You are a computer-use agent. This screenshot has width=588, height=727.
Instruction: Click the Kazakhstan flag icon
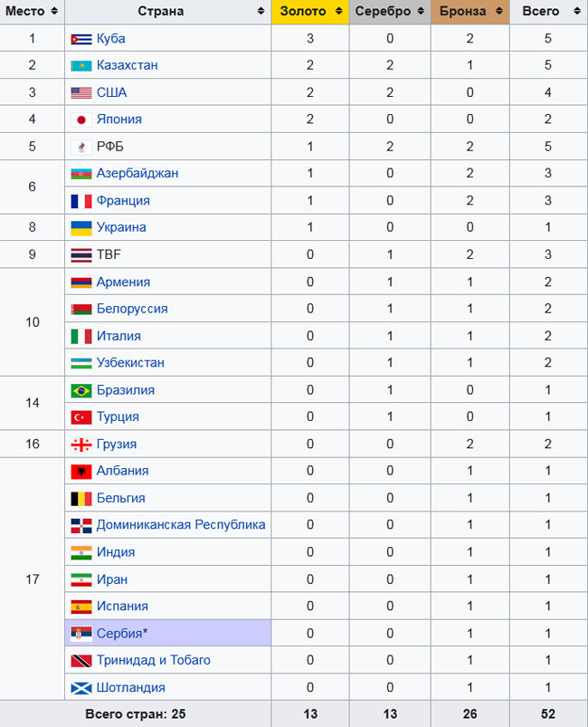(81, 66)
